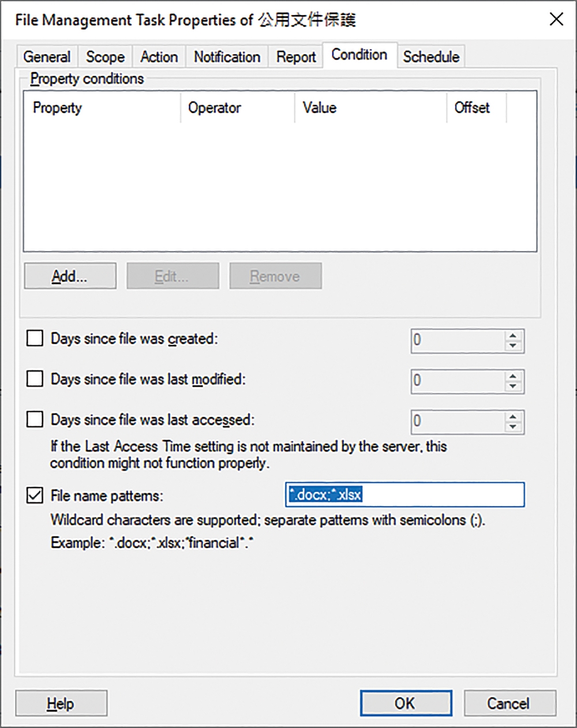Image resolution: width=577 pixels, height=728 pixels.
Task: Increase days since created spinner value
Action: point(512,335)
